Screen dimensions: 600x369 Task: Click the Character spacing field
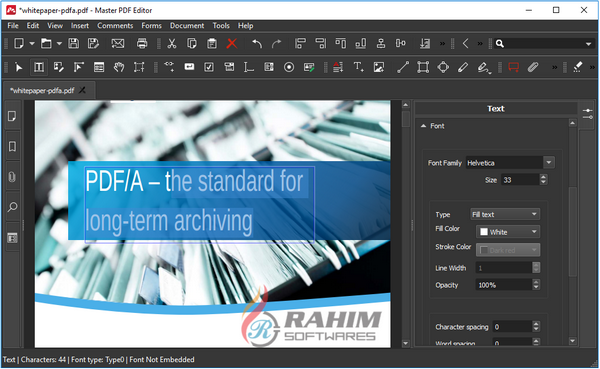(512, 327)
